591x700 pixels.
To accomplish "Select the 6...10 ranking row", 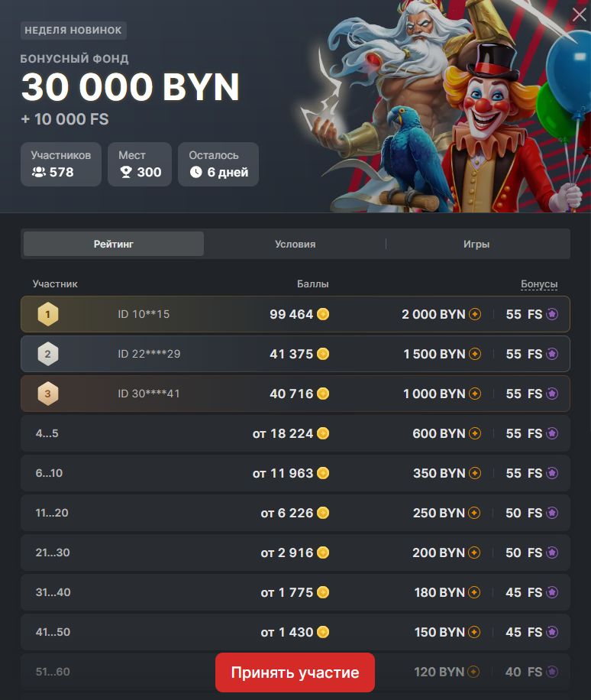I will coord(295,473).
